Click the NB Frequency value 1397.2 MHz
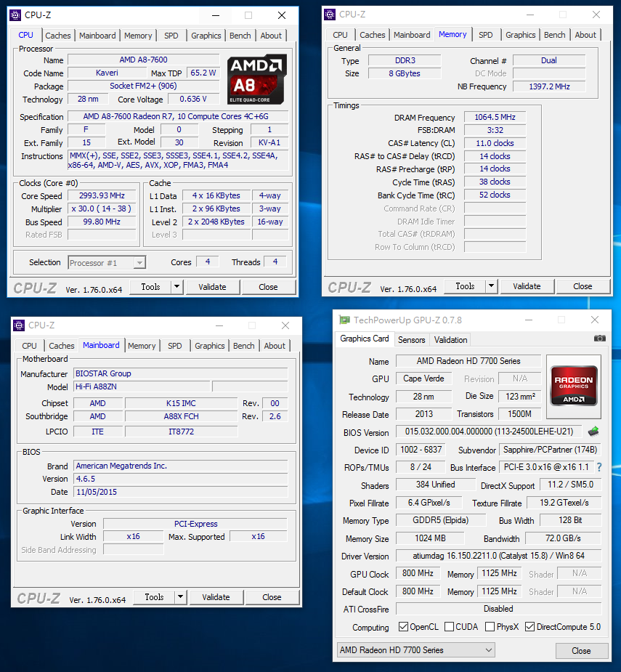The width and height of the screenshot is (621, 672). tap(549, 86)
